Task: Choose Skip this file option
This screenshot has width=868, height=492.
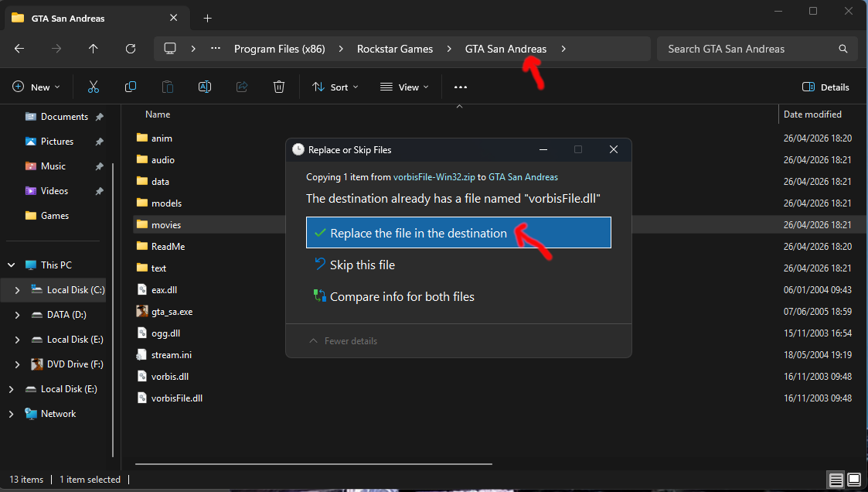Action: 458,265
